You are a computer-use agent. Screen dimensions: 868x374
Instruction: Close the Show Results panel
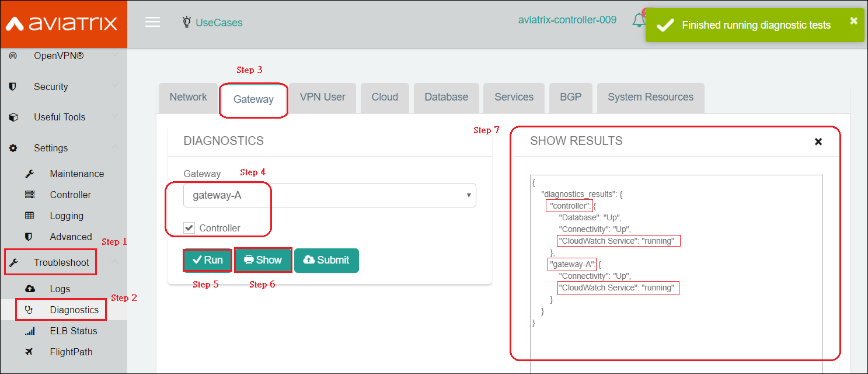point(818,141)
